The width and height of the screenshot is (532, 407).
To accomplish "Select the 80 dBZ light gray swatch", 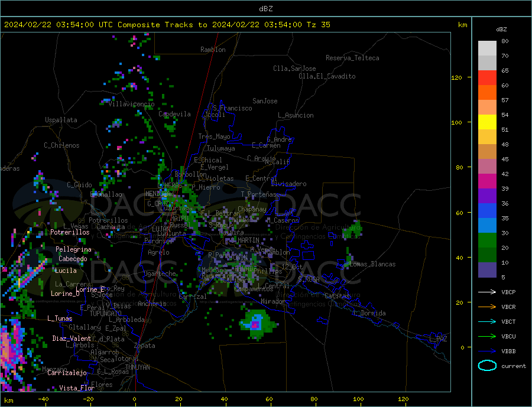I will click(x=487, y=48).
